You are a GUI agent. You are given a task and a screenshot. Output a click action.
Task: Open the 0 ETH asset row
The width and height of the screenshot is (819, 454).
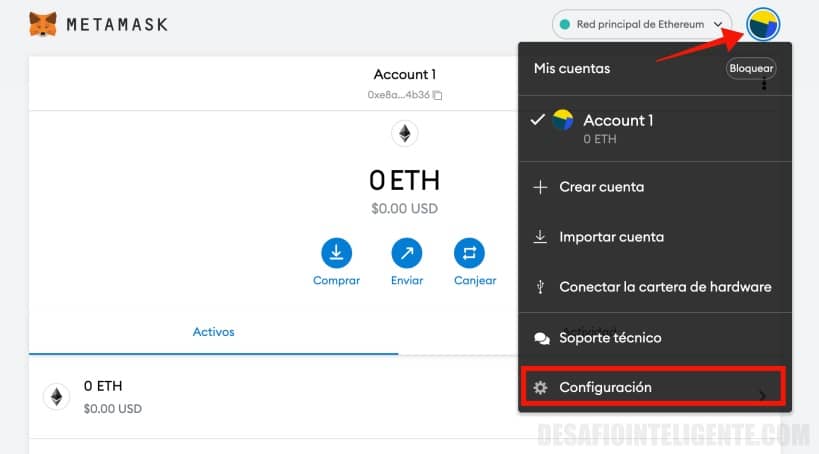(x=405, y=397)
